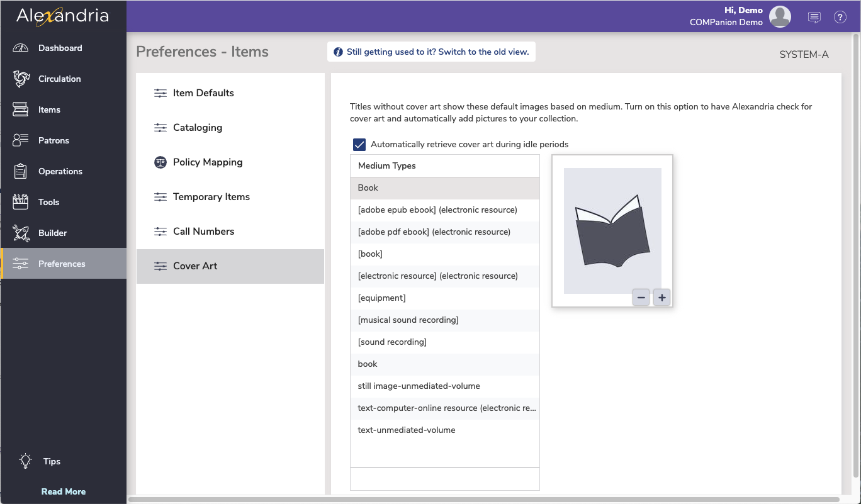Open the Item Defaults preferences tab
Image resolution: width=861 pixels, height=504 pixels.
[203, 93]
